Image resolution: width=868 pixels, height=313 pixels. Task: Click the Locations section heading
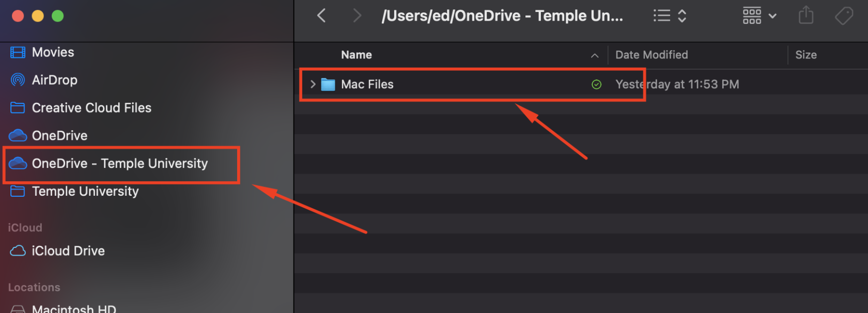pos(34,288)
